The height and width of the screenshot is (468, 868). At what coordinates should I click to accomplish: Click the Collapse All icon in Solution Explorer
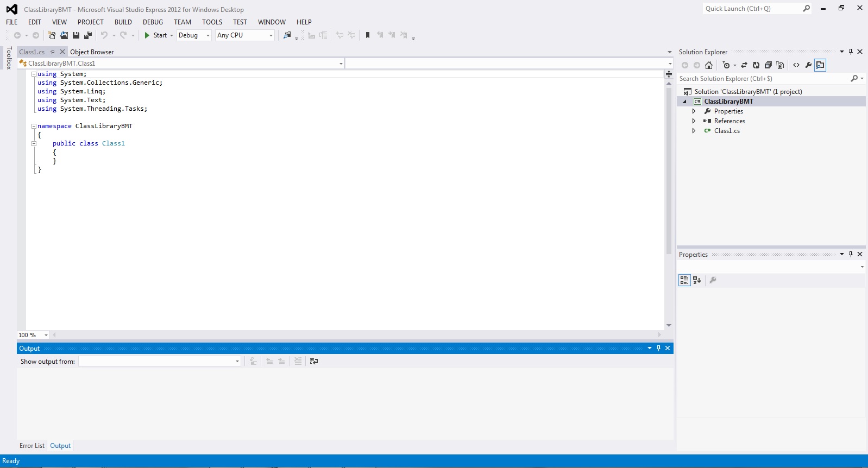pyautogui.click(x=768, y=65)
